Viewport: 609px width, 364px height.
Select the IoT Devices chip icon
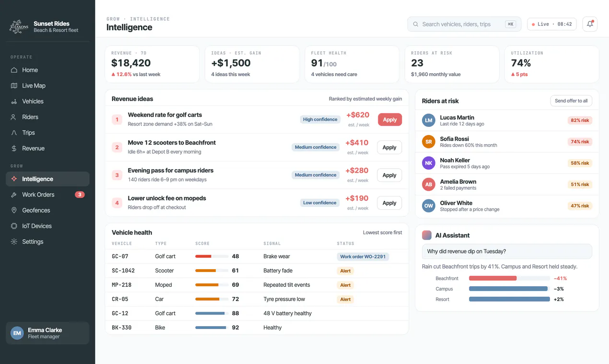point(14,226)
